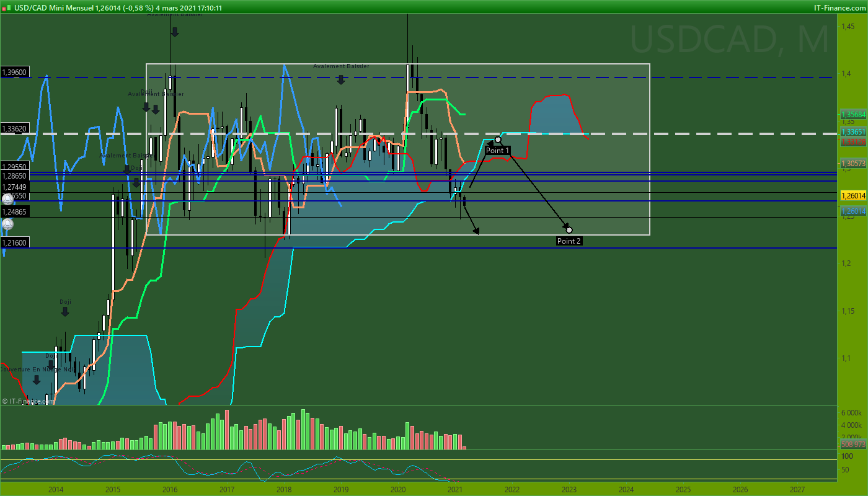Click the 6 000k volume scale tick

click(851, 413)
